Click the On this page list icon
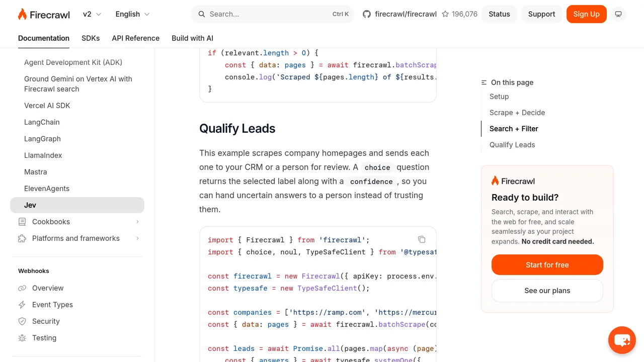Image resolution: width=644 pixels, height=362 pixels. (484, 82)
